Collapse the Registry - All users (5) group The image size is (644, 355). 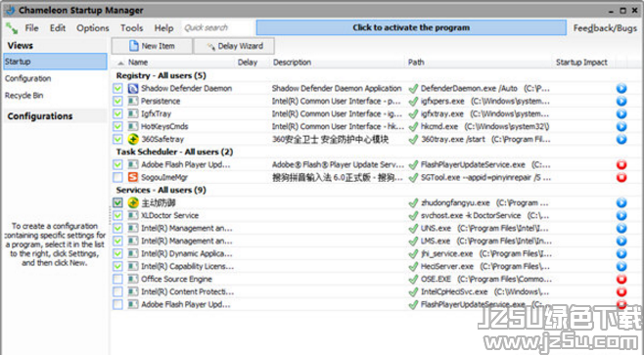(x=161, y=75)
